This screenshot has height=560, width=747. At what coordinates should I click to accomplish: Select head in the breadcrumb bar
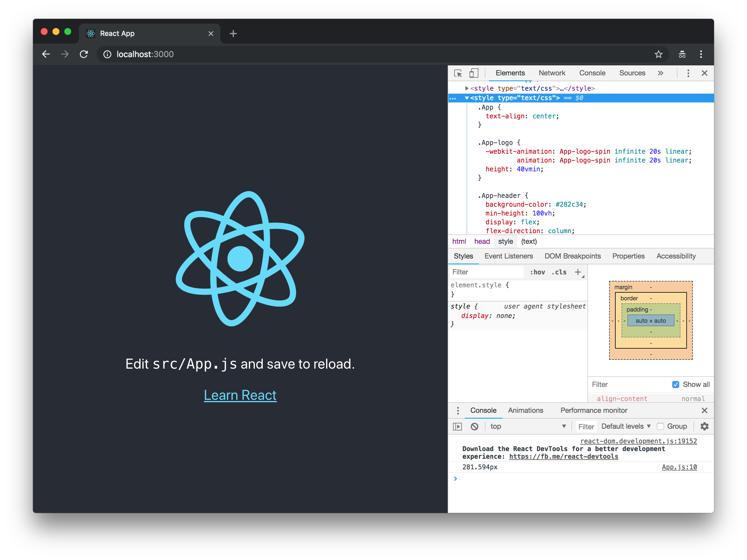[x=482, y=242]
